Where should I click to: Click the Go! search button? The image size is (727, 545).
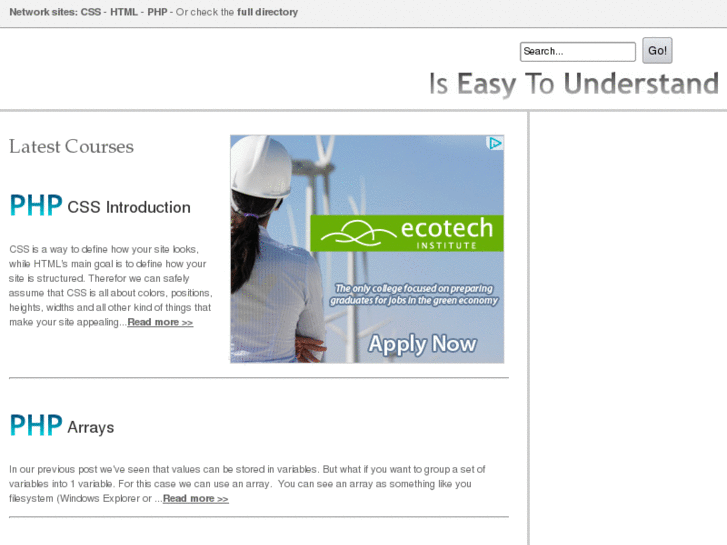(657, 51)
